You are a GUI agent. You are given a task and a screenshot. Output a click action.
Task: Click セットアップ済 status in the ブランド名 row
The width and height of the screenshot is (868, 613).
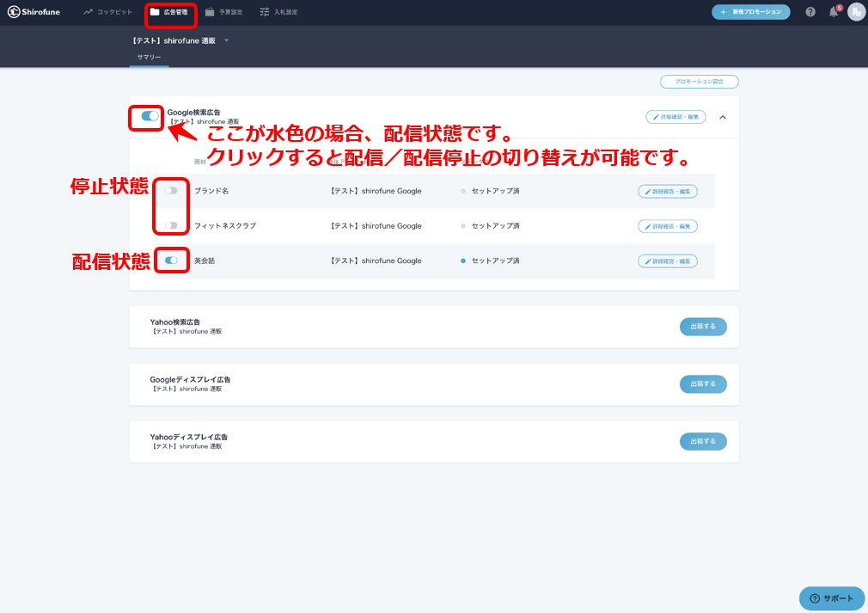491,191
